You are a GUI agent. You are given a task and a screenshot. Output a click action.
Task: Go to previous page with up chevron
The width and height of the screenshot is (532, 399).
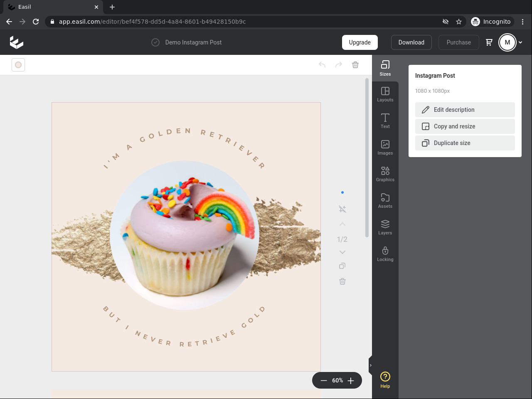coord(342,224)
